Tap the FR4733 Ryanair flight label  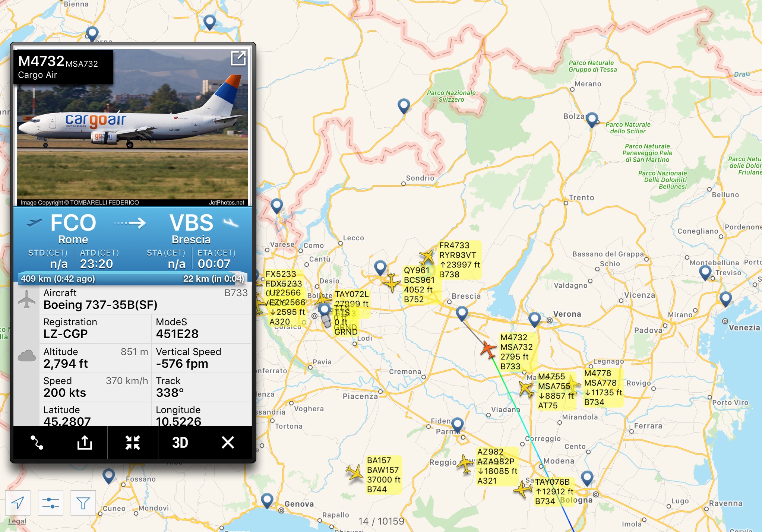pos(459,260)
